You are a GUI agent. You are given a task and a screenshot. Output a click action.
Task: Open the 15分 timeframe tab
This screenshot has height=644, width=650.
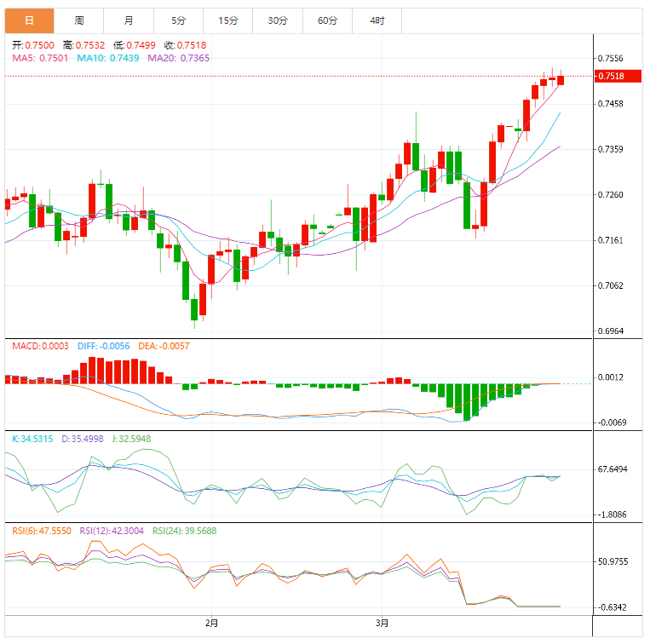(228, 20)
